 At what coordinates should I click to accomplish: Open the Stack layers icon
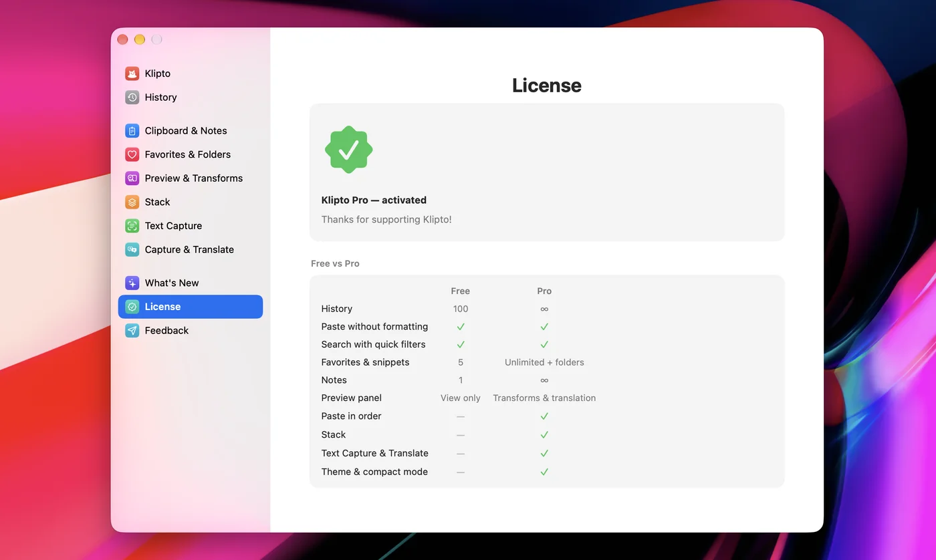pyautogui.click(x=132, y=202)
